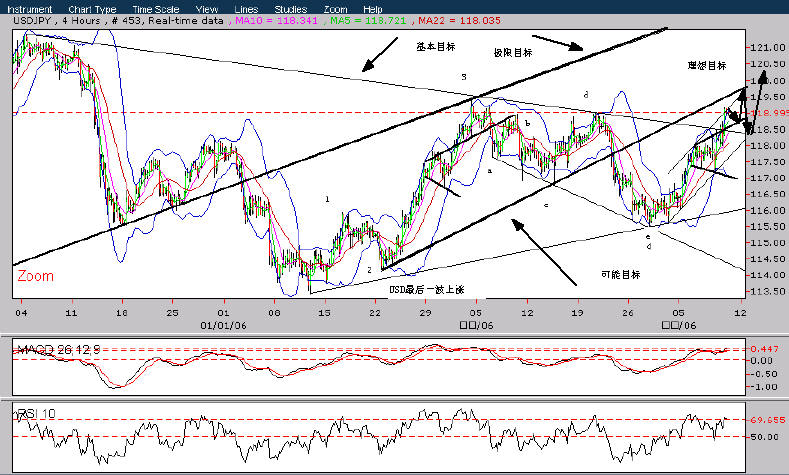789x475 pixels.
Task: Click the 116.00 price axis label
Action: [x=768, y=210]
